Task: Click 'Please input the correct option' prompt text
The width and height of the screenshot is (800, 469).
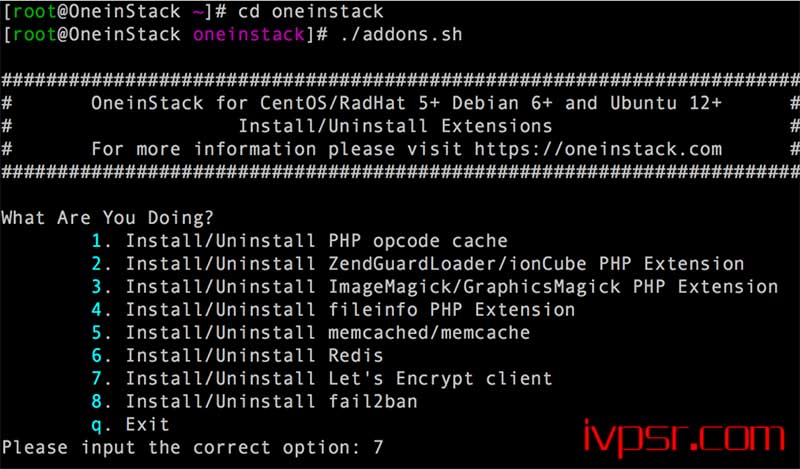Action: tap(182, 448)
